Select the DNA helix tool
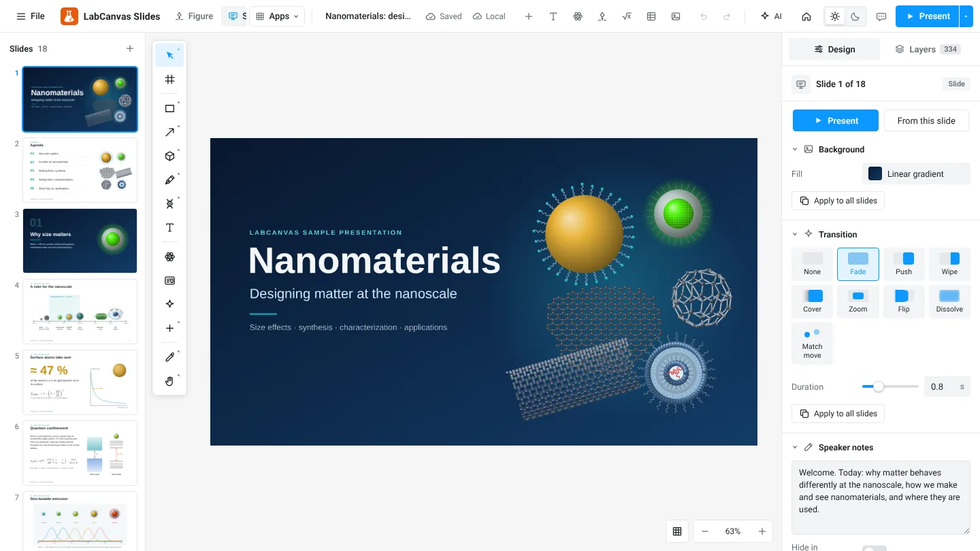This screenshot has height=551, width=980. point(169,203)
